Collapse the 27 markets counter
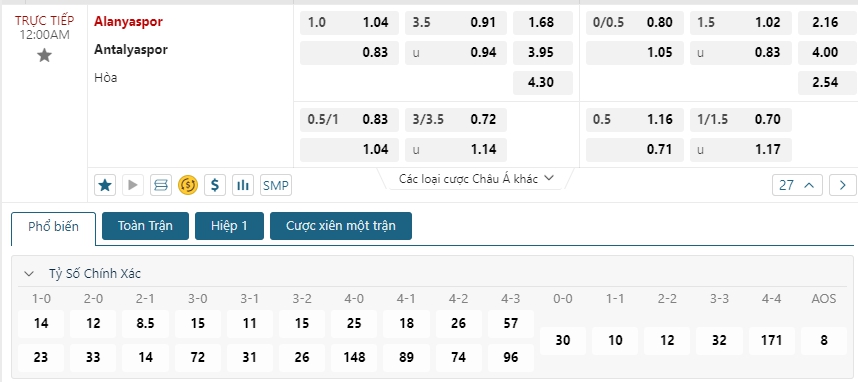The height and width of the screenshot is (382, 858). point(797,186)
